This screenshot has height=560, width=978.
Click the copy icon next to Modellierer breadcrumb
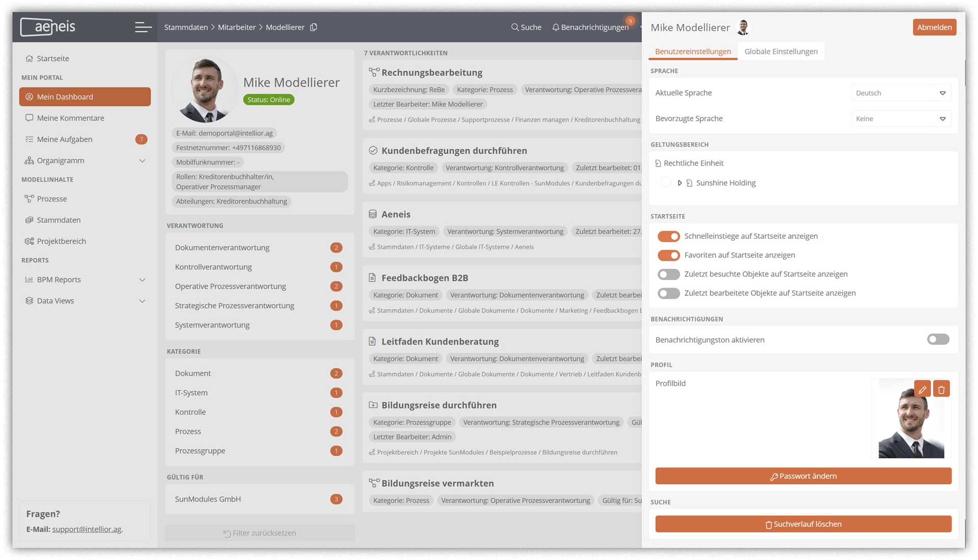(x=314, y=27)
